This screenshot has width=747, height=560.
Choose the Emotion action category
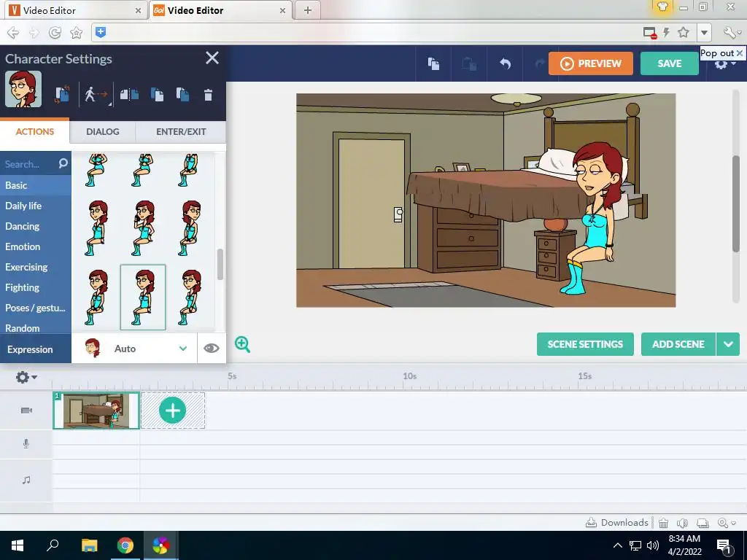[x=36, y=246]
